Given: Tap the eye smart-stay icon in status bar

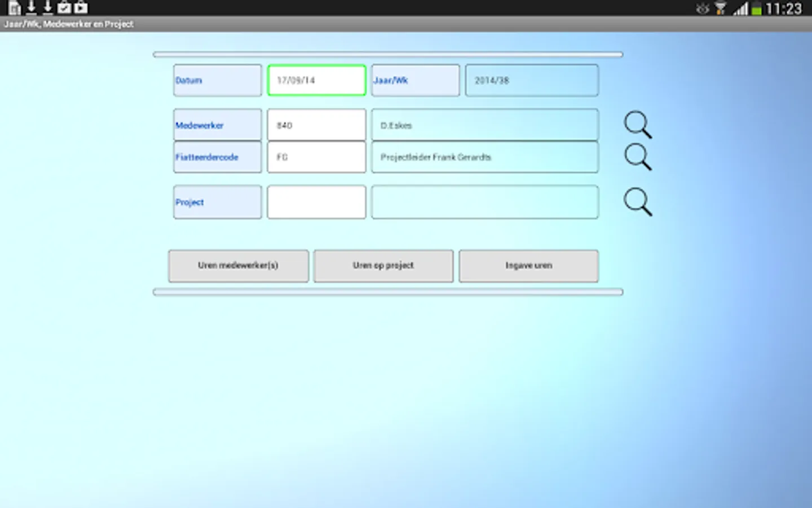Looking at the screenshot, I should pyautogui.click(x=703, y=8).
